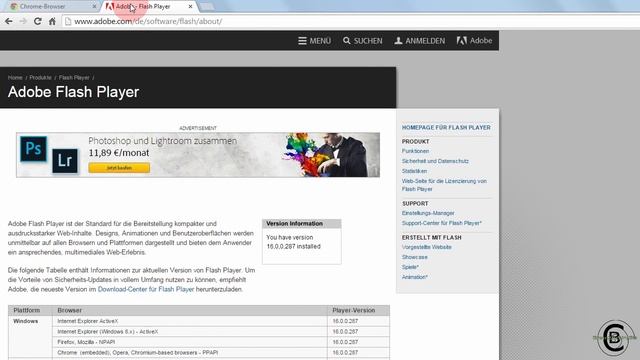The image size is (640, 360).
Task: Open Download-Center für Flash Player link
Action: 146,289
